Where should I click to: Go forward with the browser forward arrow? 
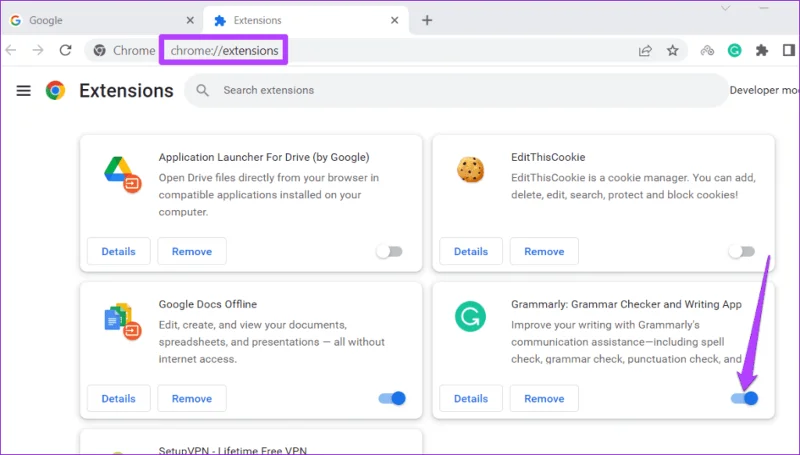(38, 50)
